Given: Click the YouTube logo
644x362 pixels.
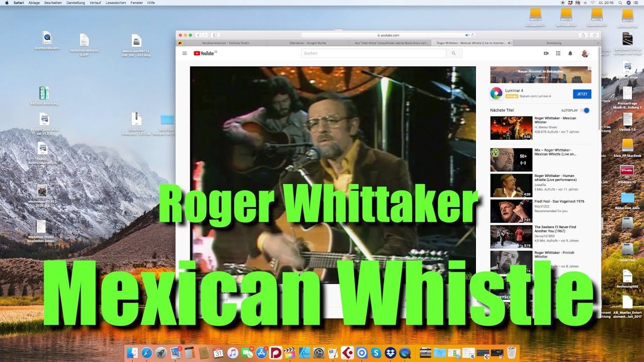Looking at the screenshot, I should (205, 53).
